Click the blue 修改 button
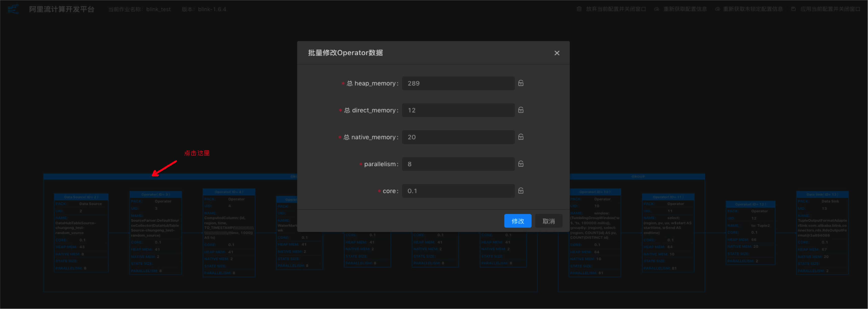 pyautogui.click(x=517, y=221)
